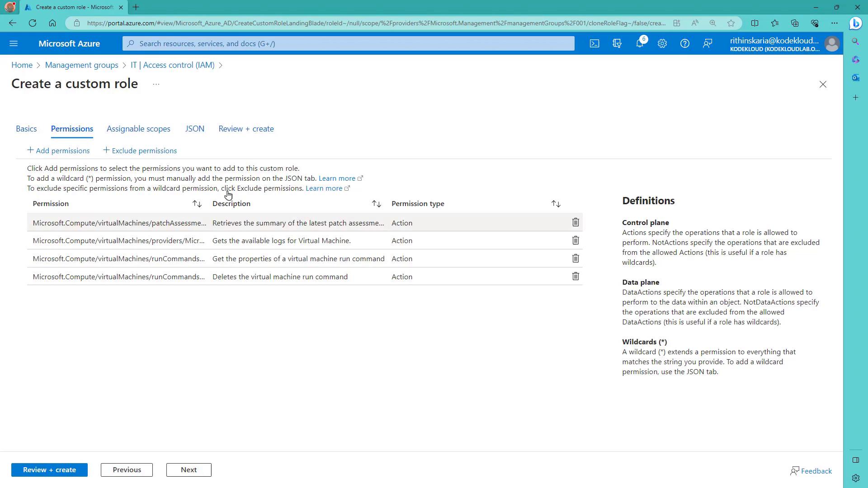Sort by the Description column

(377, 204)
